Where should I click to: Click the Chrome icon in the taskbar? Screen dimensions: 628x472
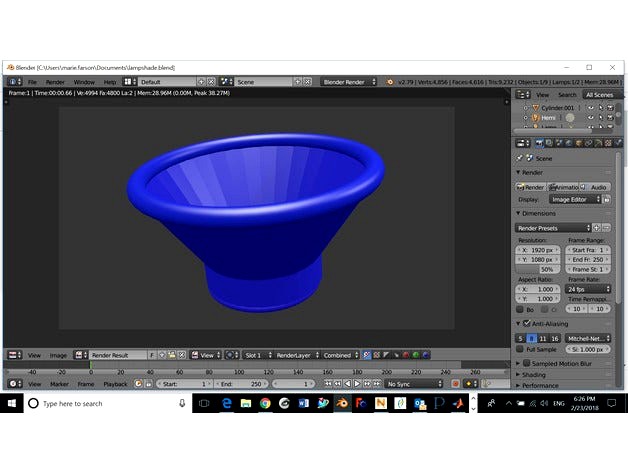pyautogui.click(x=265, y=403)
